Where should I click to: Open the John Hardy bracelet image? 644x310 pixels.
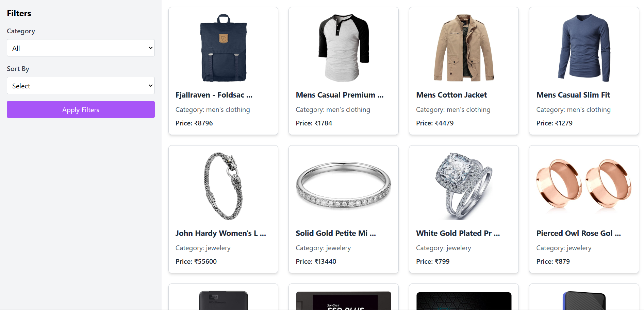tap(224, 186)
